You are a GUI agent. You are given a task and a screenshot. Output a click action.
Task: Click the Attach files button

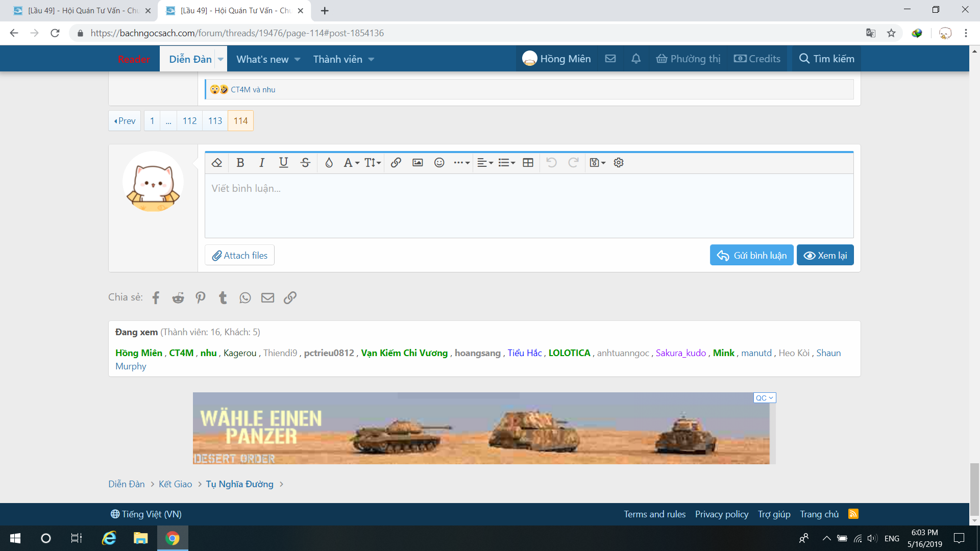(239, 255)
